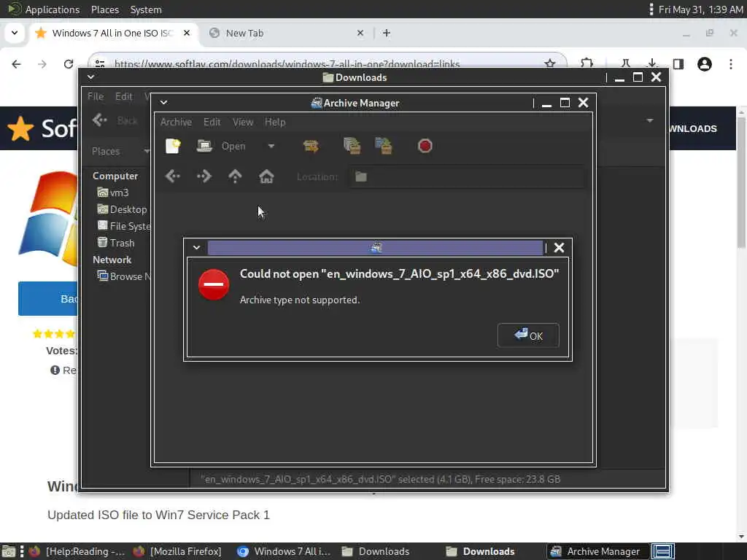Click the Home icon in Archive Manager
Image resolution: width=747 pixels, height=560 pixels.
pos(266,176)
